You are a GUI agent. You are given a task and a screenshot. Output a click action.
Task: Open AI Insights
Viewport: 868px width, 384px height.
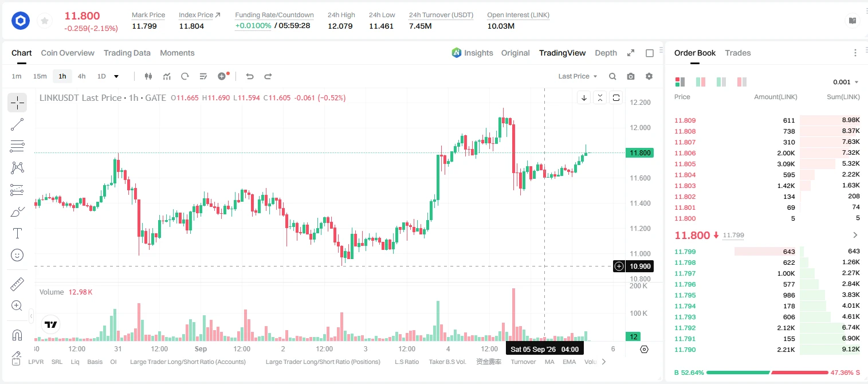pyautogui.click(x=472, y=53)
